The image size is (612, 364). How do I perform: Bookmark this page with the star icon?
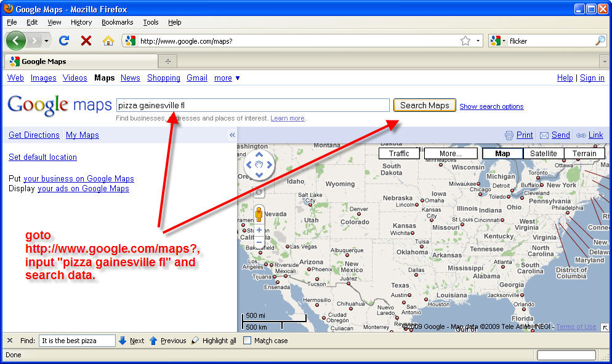click(x=465, y=41)
